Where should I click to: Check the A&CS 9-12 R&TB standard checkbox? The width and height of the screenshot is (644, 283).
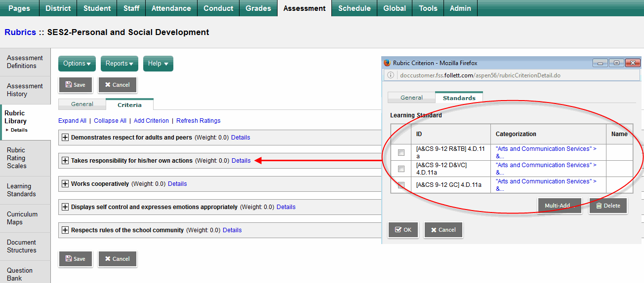[401, 152]
